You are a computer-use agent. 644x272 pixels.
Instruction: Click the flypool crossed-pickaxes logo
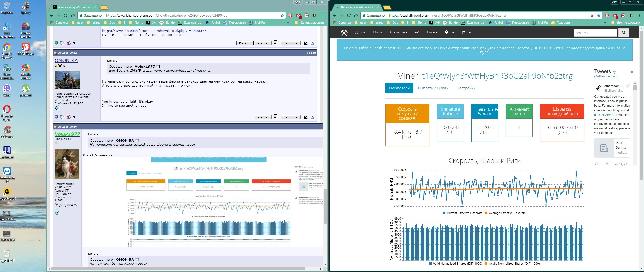[x=344, y=32]
